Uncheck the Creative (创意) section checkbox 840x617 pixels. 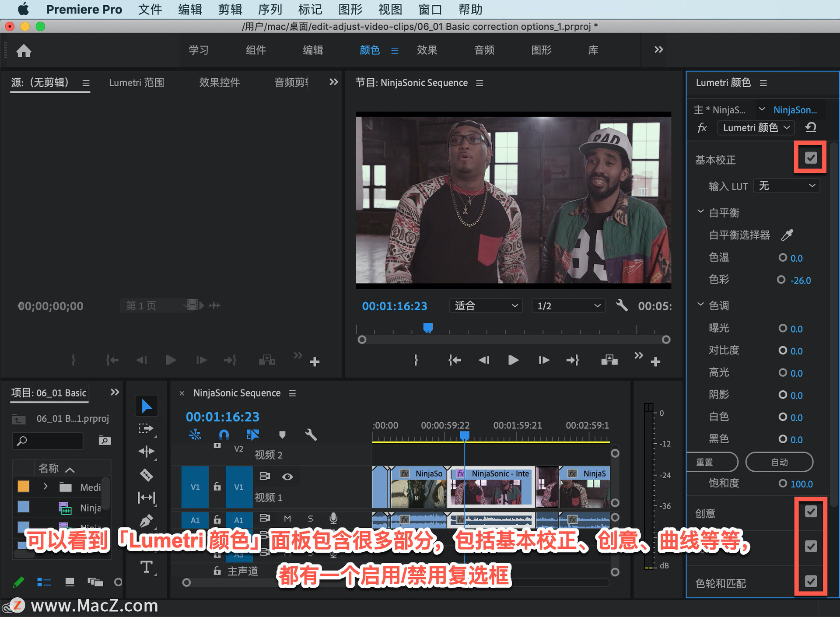[x=811, y=512]
